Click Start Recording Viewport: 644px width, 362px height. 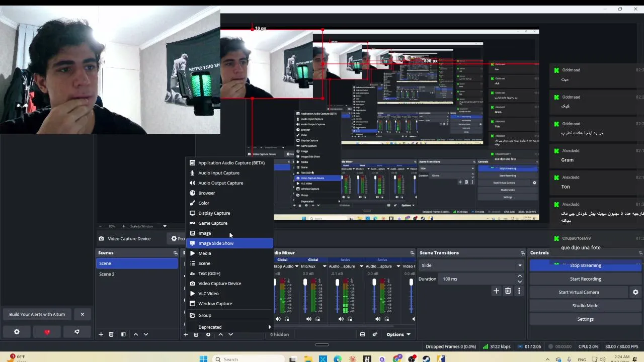(x=585, y=279)
